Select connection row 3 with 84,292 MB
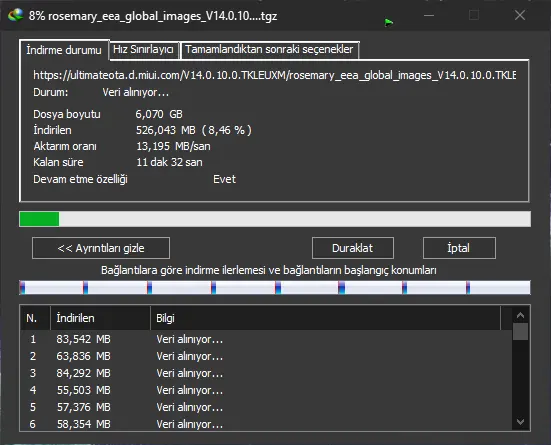Viewport: 551px width, 445px height. [266, 373]
